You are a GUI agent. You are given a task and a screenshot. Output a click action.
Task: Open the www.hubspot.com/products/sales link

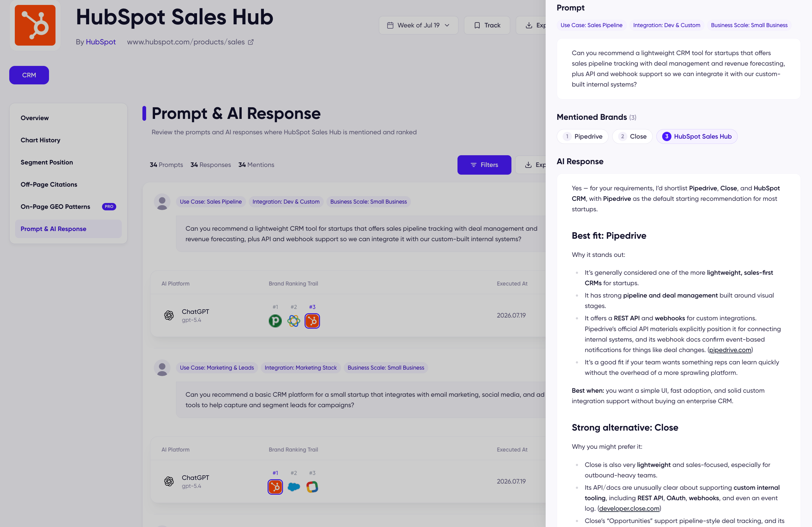[x=186, y=42]
